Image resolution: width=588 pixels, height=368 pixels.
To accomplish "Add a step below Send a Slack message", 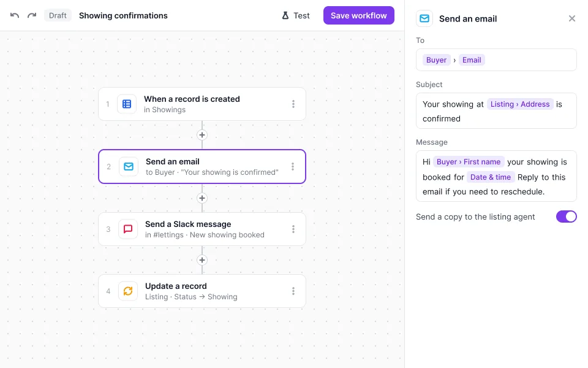I will coord(202,260).
